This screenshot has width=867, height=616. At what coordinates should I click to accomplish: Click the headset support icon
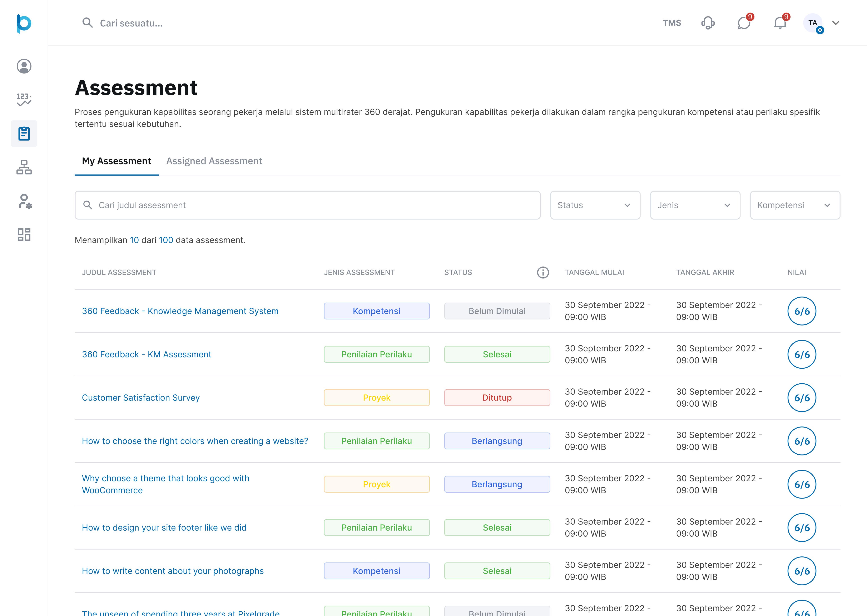[708, 23]
